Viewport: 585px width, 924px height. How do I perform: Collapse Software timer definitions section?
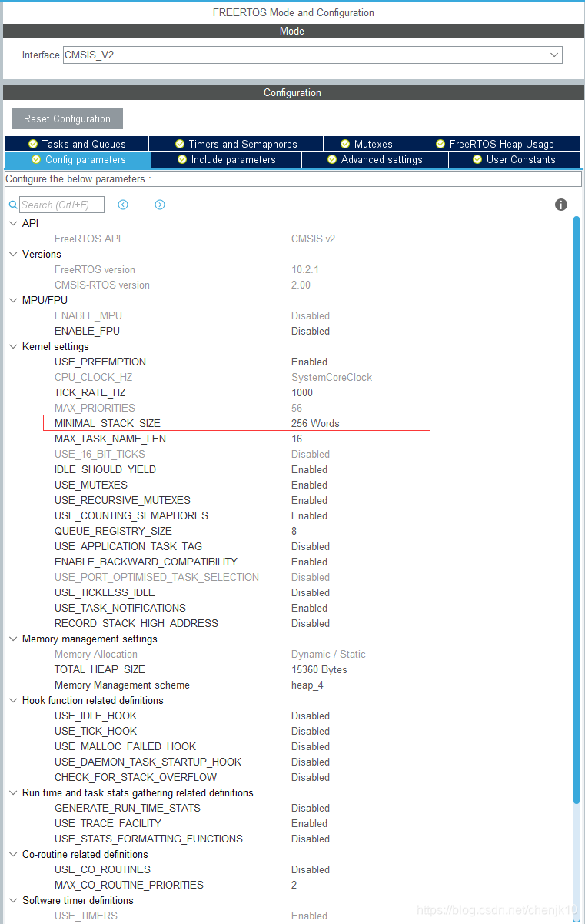(x=12, y=900)
